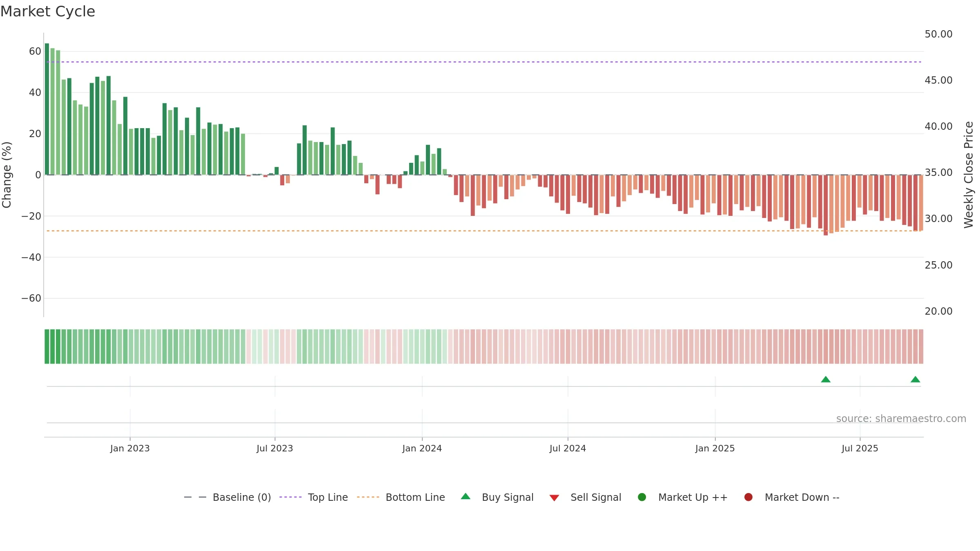Toggle the Market Down -- legend label
The width and height of the screenshot is (980, 551).
(802, 498)
